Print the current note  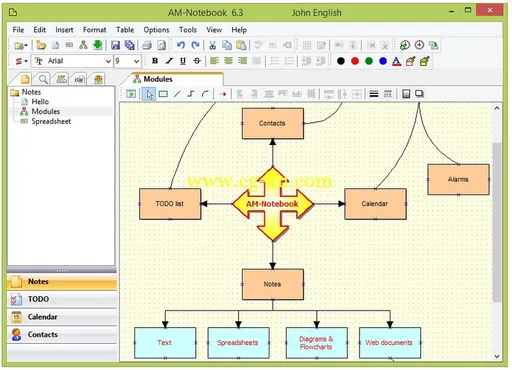147,45
